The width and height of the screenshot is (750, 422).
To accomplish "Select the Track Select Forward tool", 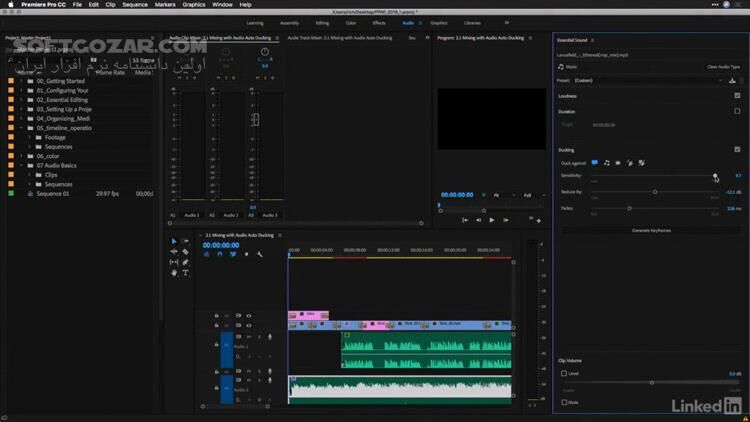I will [x=186, y=241].
